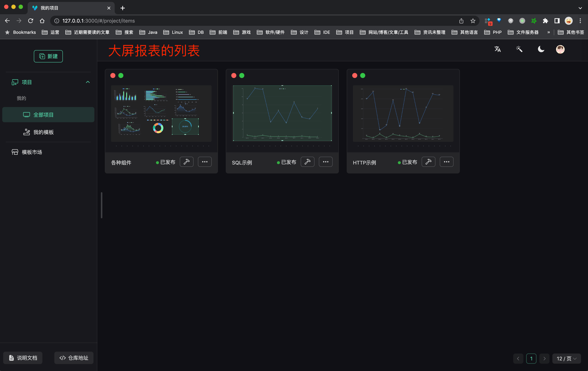Open the 仓库地址 link
The width and height of the screenshot is (588, 371).
point(74,358)
